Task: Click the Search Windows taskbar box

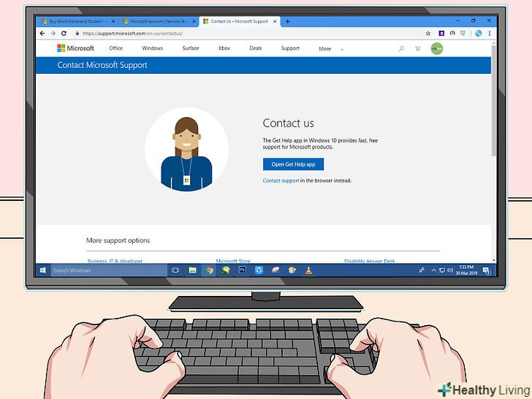Action: (x=110, y=270)
